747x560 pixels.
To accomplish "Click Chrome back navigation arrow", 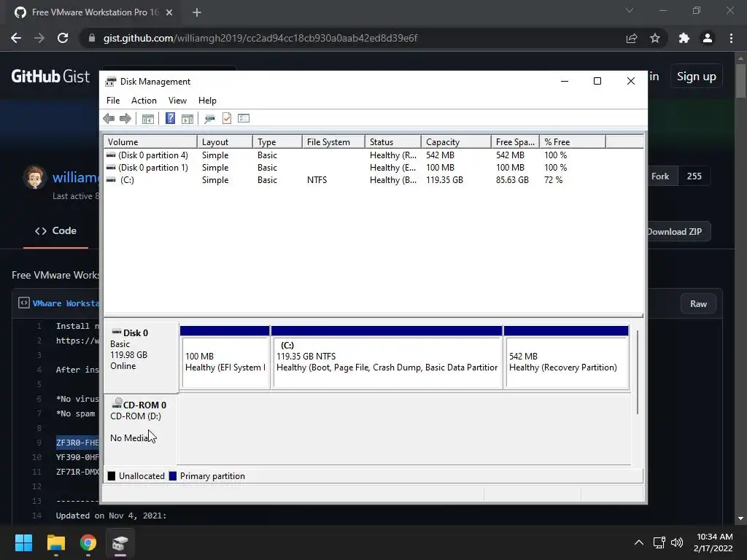I will pyautogui.click(x=16, y=38).
